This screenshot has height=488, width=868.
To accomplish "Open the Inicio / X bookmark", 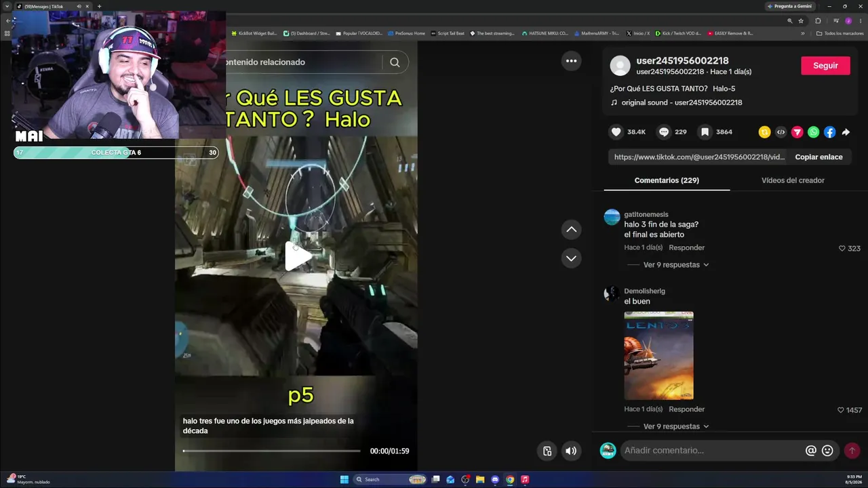I will pyautogui.click(x=638, y=33).
